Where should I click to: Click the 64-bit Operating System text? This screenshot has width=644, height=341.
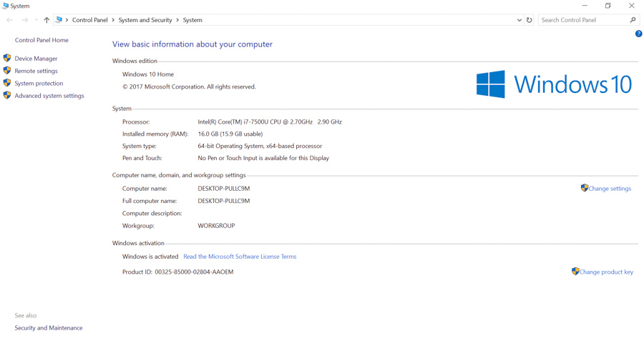click(260, 146)
